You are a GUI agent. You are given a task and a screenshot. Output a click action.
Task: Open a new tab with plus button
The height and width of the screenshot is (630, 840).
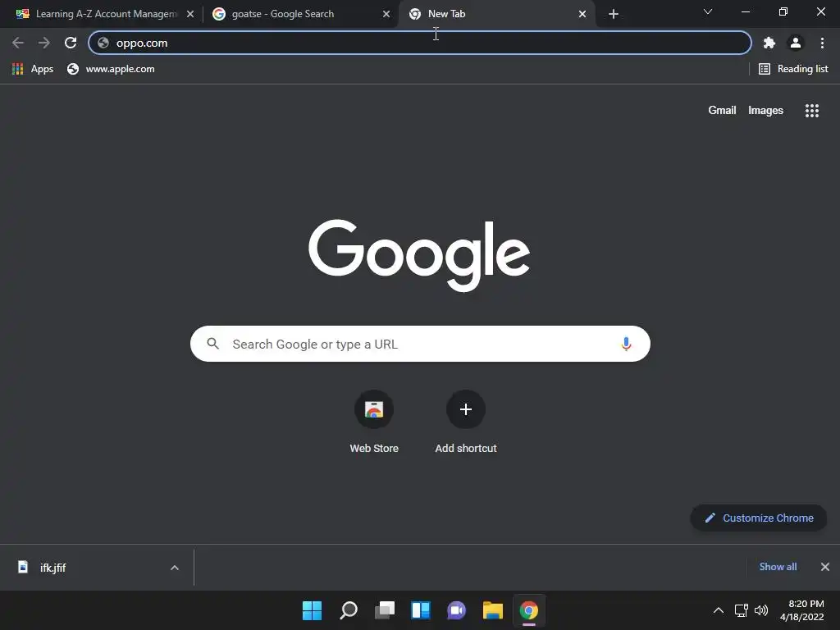(614, 14)
